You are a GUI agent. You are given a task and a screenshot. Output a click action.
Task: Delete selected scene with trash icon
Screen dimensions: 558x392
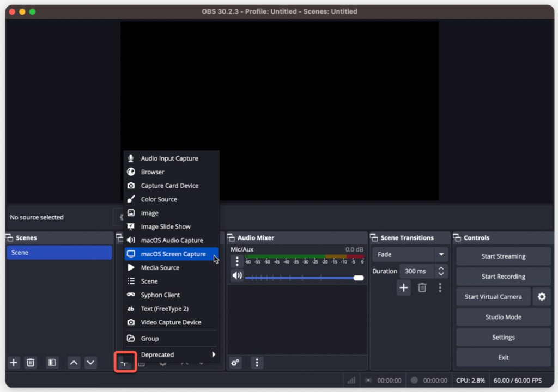click(x=31, y=363)
